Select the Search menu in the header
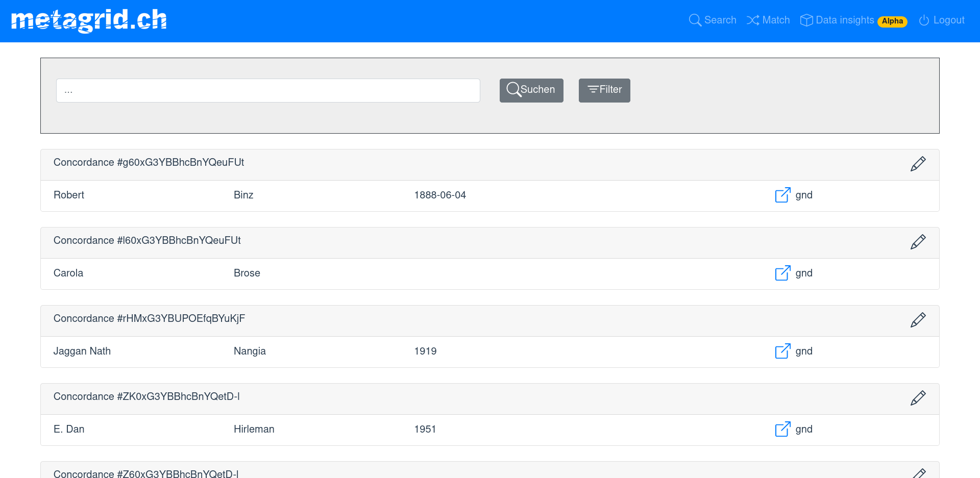The height and width of the screenshot is (478, 980). (x=713, y=20)
